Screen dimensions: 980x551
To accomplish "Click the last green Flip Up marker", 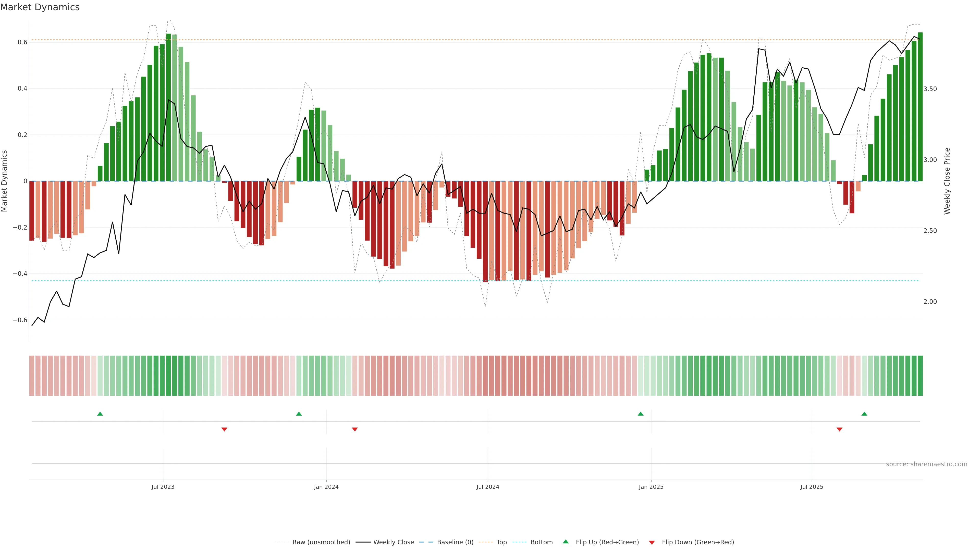I will tap(864, 414).
